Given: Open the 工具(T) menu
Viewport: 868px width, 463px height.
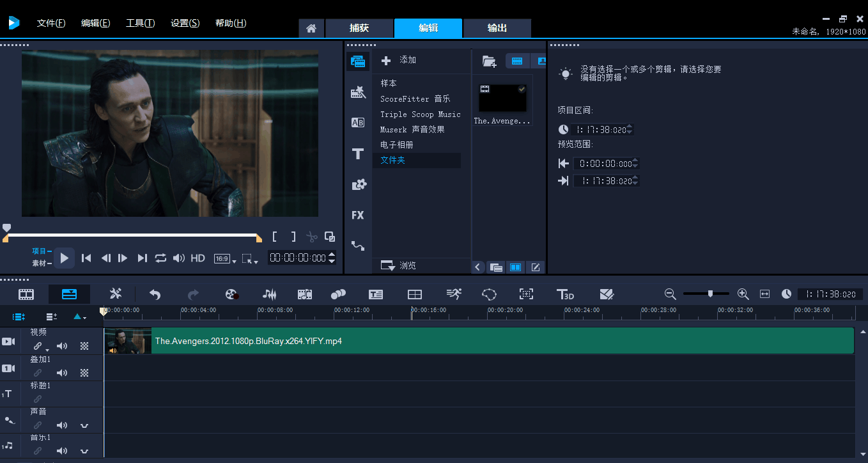Looking at the screenshot, I should (141, 23).
